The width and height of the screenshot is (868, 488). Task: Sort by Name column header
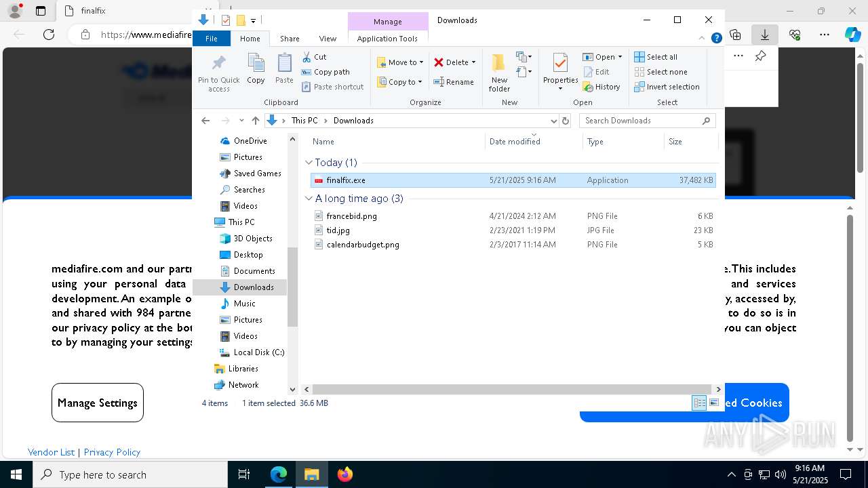[397, 142]
